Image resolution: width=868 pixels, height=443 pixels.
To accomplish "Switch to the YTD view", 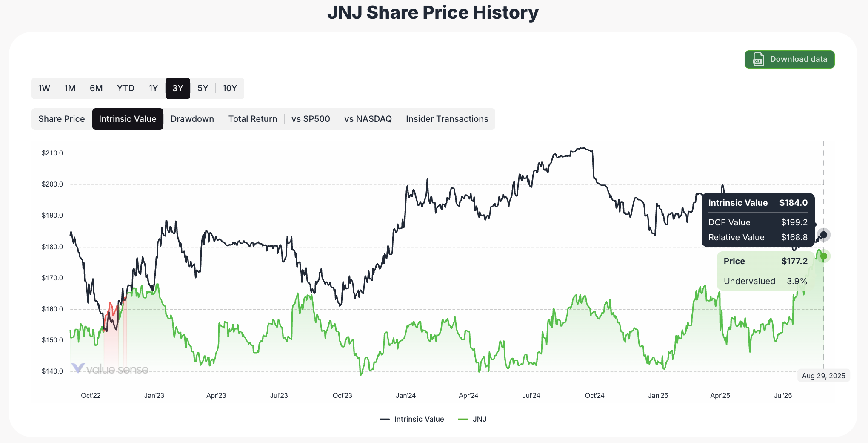I will coord(126,88).
